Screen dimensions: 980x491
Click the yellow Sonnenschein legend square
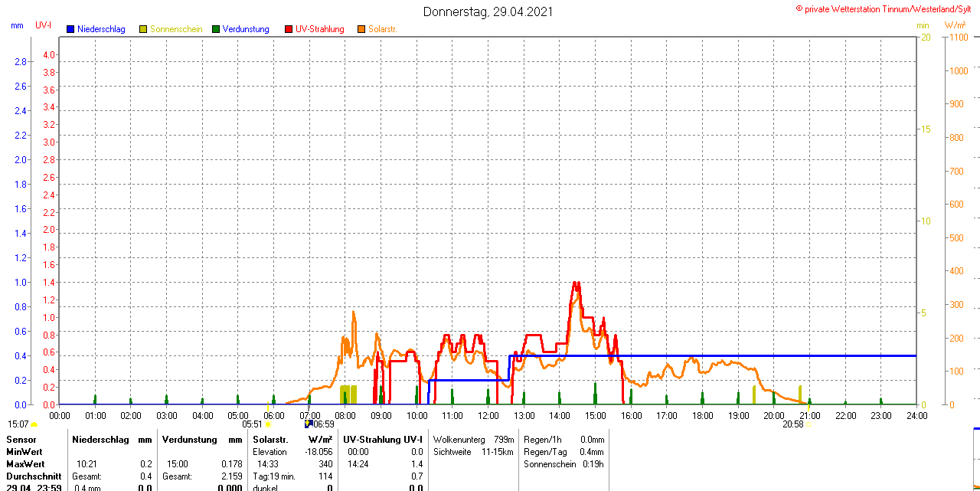click(x=143, y=29)
